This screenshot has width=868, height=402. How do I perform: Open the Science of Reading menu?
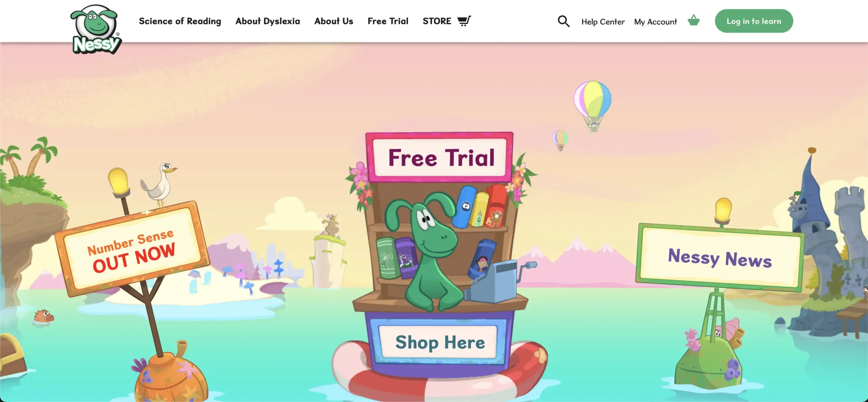tap(180, 21)
